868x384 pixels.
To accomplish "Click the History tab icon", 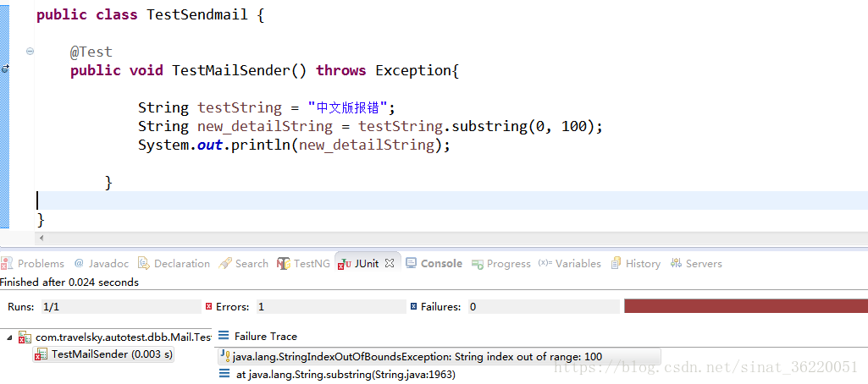I will (x=616, y=264).
